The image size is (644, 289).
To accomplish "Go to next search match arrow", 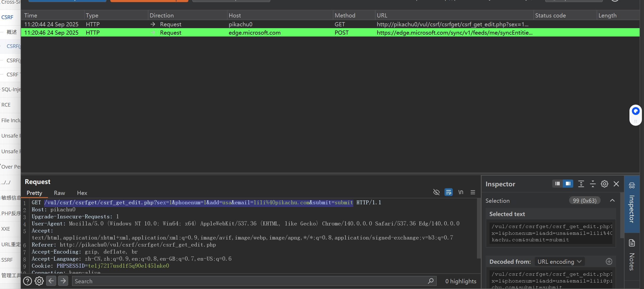I will [63, 281].
